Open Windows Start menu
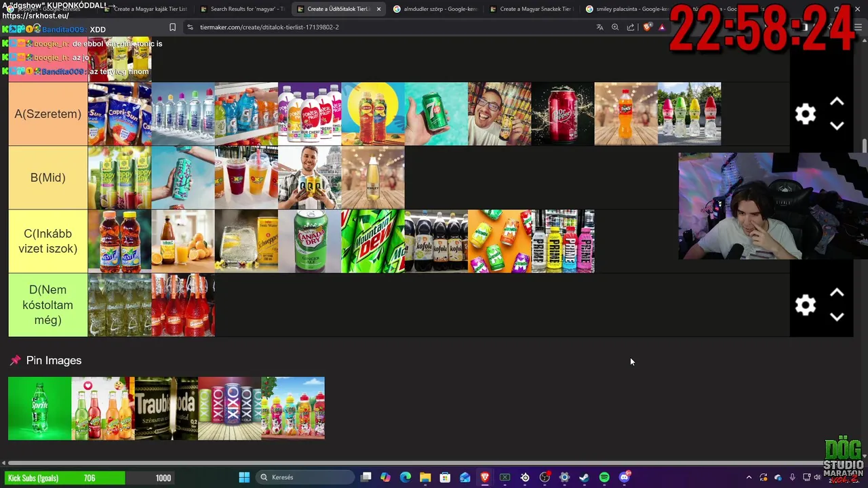Viewport: 868px width, 488px height. click(244, 477)
